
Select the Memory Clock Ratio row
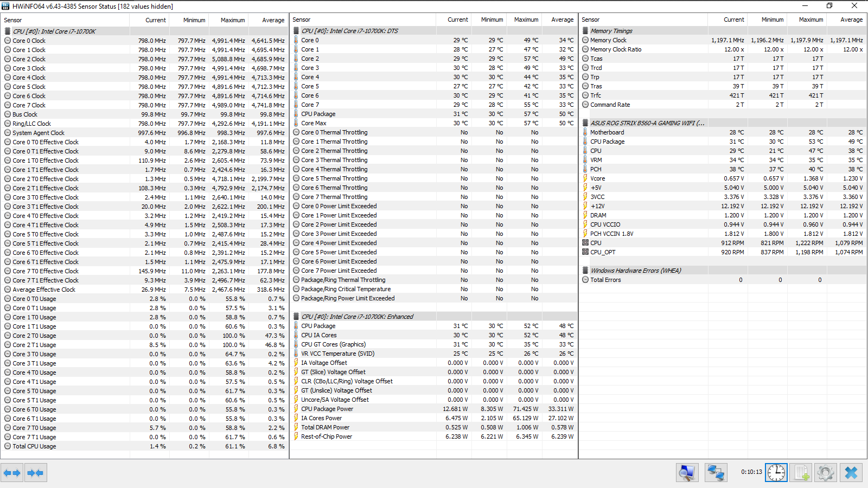pos(723,49)
